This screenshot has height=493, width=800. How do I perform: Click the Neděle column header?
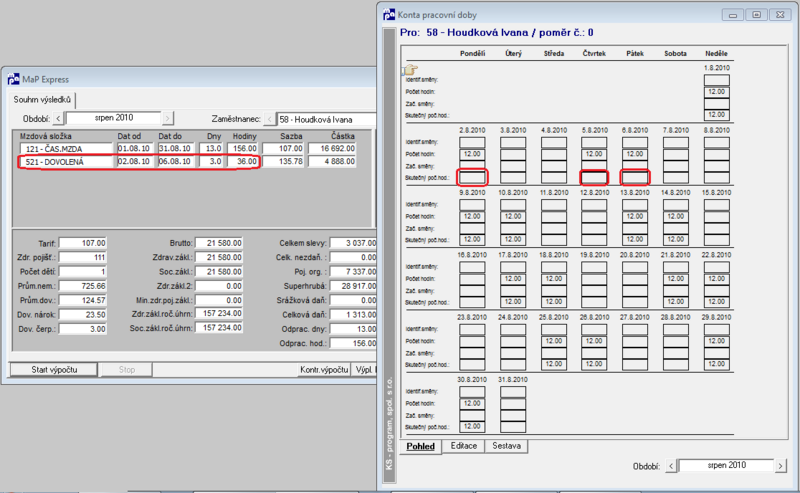coord(716,54)
